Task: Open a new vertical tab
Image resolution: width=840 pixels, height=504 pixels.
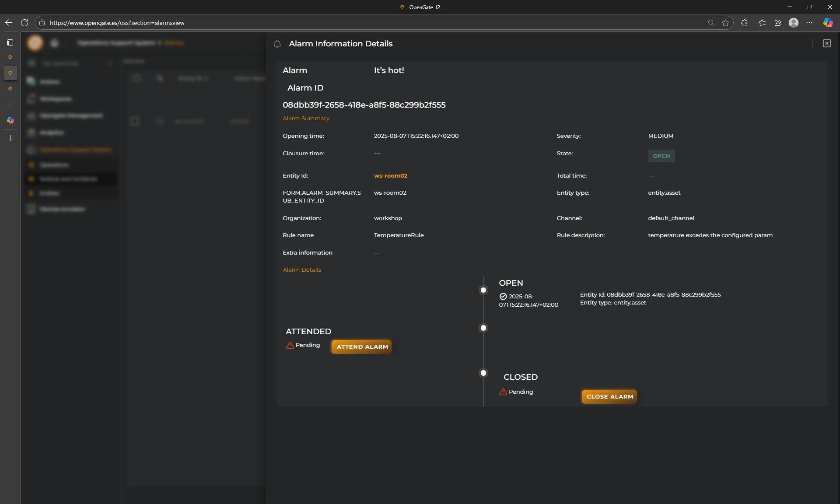Action: pyautogui.click(x=10, y=138)
